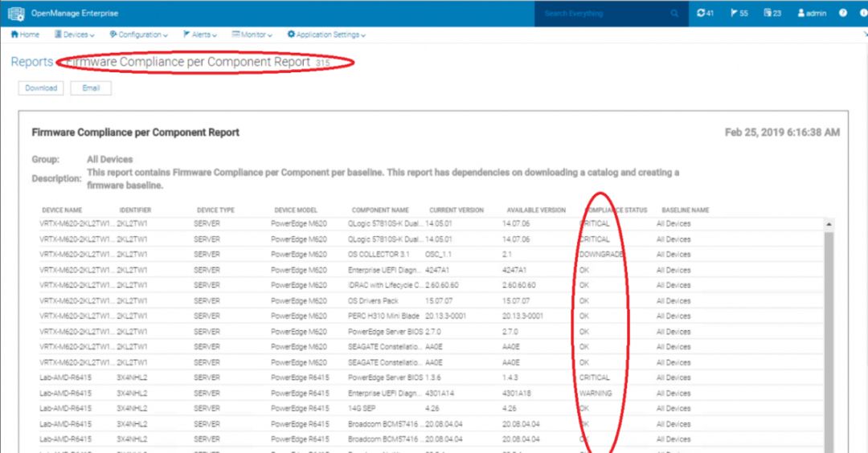Click the OpenManage Enterprise logo icon
The height and width of the screenshot is (453, 868).
point(16,14)
